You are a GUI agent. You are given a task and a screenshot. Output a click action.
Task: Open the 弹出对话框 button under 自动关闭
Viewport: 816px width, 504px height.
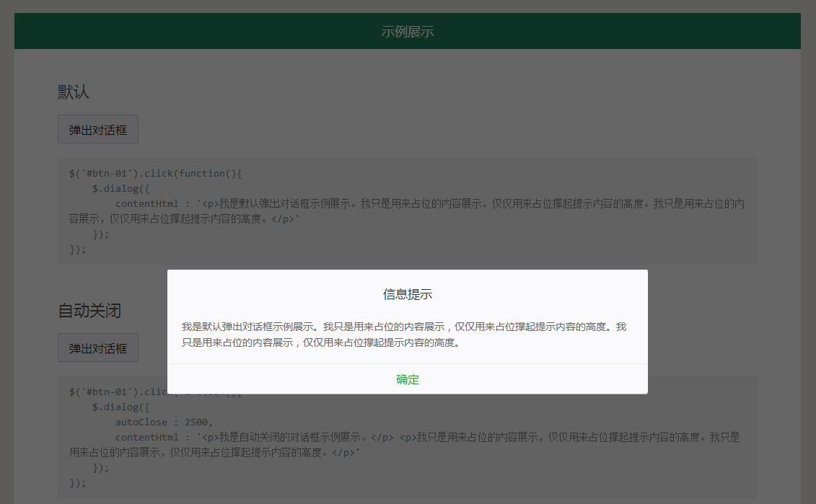point(98,348)
